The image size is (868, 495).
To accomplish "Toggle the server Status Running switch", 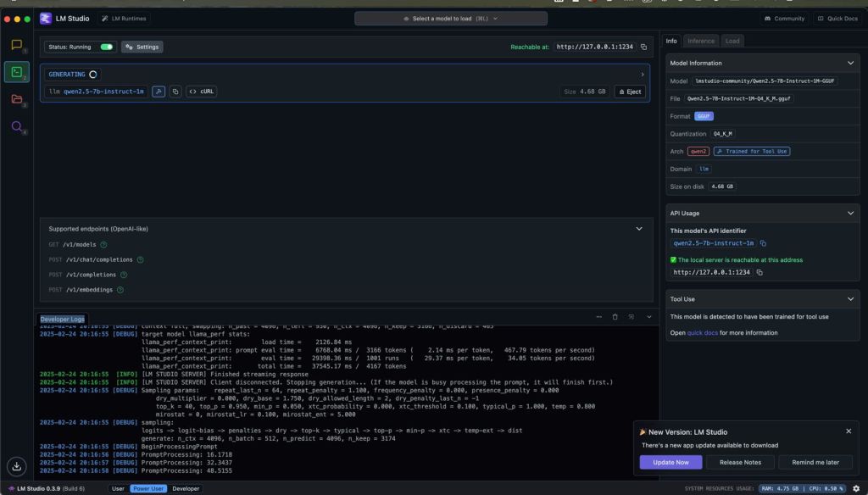I will (x=107, y=47).
